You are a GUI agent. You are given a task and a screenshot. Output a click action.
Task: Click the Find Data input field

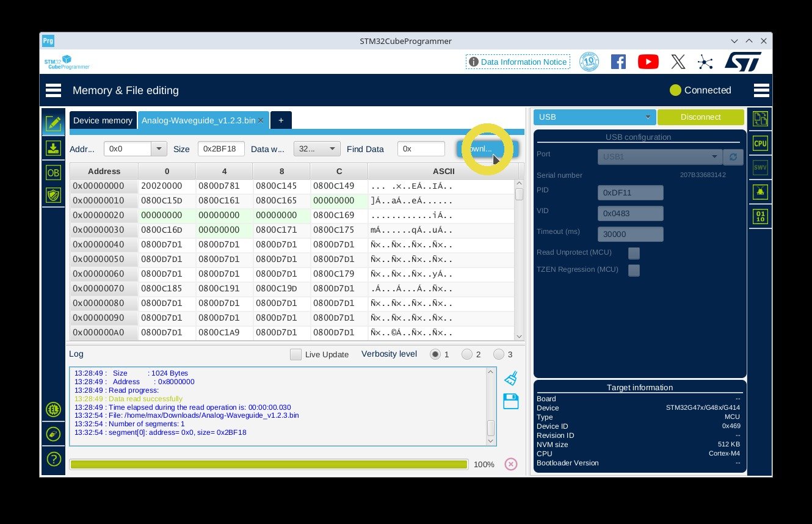point(421,148)
